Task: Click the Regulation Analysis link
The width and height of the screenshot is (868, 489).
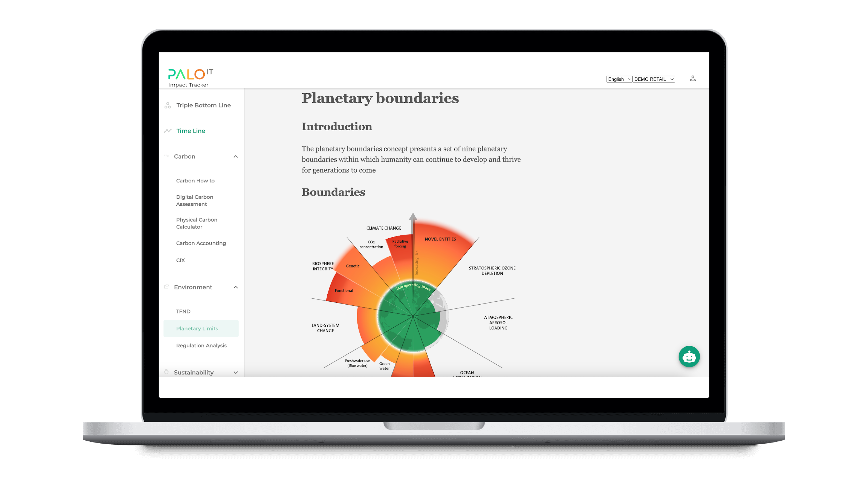Action: coord(202,345)
